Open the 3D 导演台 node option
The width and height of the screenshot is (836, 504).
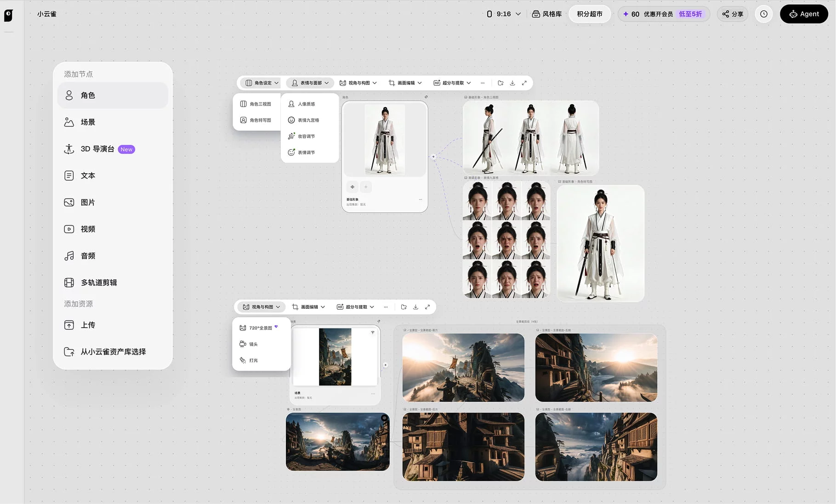coord(113,149)
